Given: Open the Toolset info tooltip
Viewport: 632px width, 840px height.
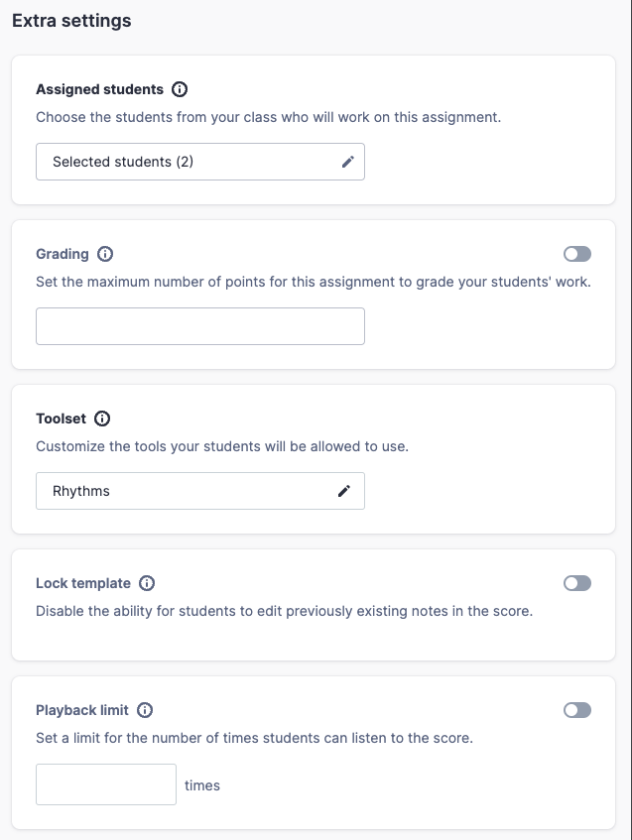Looking at the screenshot, I should 102,419.
